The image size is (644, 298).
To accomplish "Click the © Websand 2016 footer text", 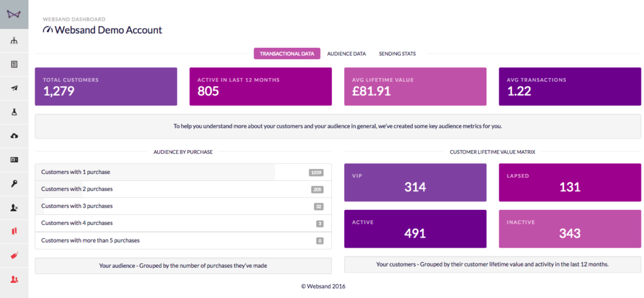I will coord(323,287).
